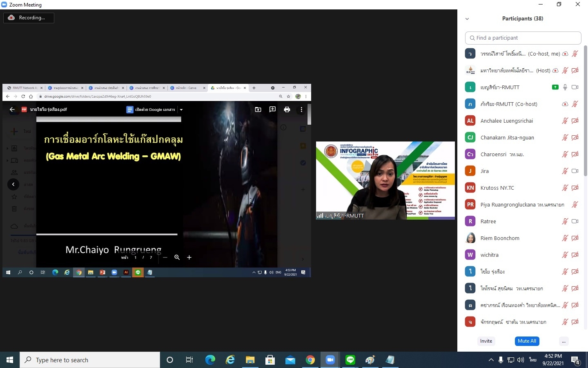Collapse the Participants panel chevron
The image size is (588, 368).
click(467, 19)
